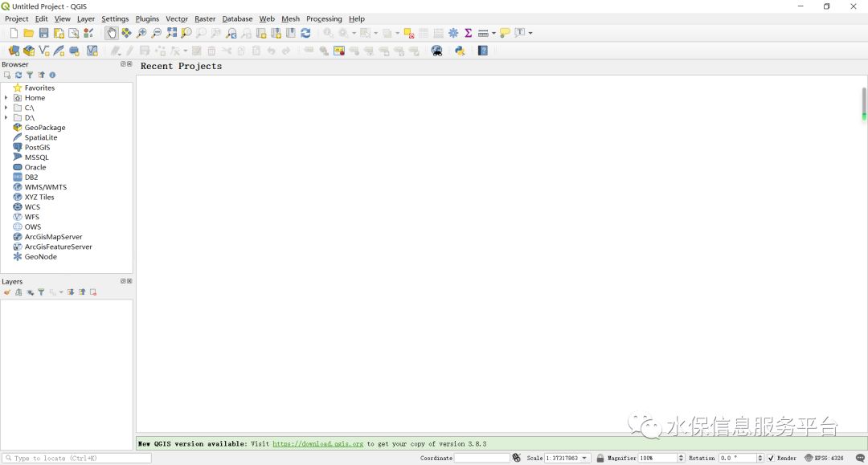
Task: Select the Zoom Out magnifier tool
Action: [157, 33]
